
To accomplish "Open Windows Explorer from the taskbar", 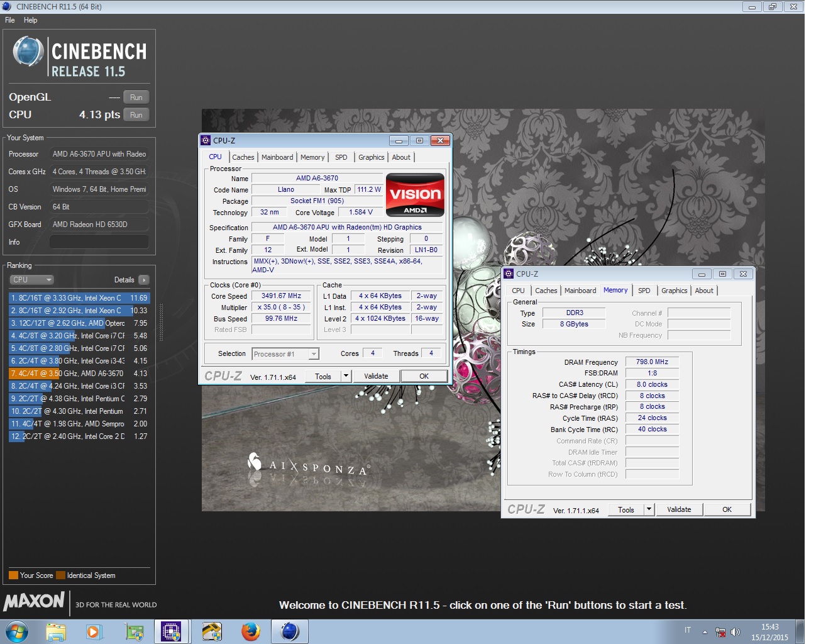I will pos(56,631).
